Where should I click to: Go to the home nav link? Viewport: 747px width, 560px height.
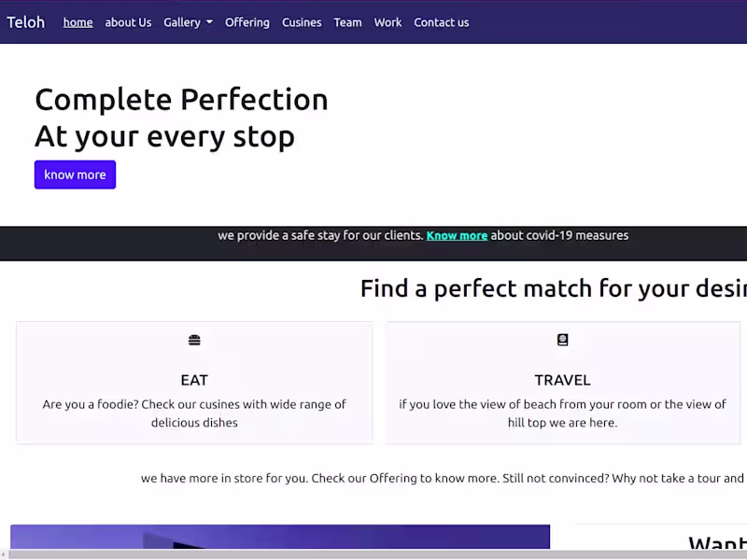[x=78, y=22]
